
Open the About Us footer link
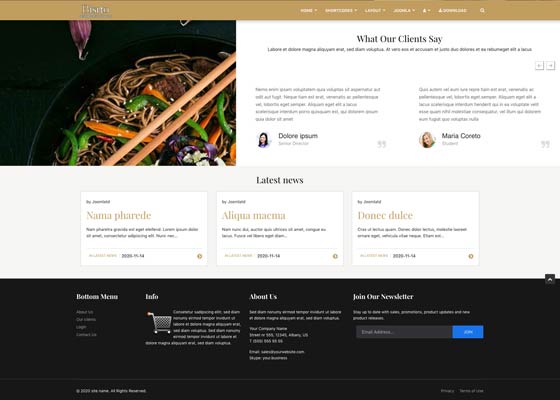(x=85, y=312)
